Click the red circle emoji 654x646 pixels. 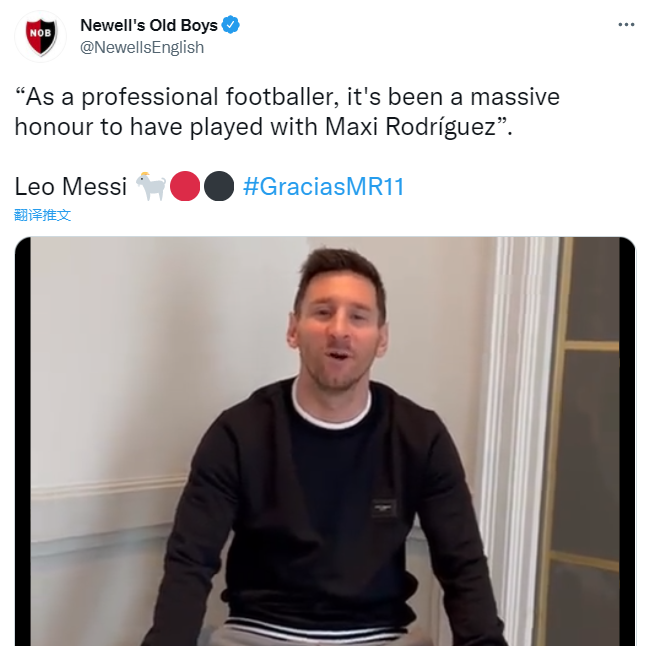point(185,186)
